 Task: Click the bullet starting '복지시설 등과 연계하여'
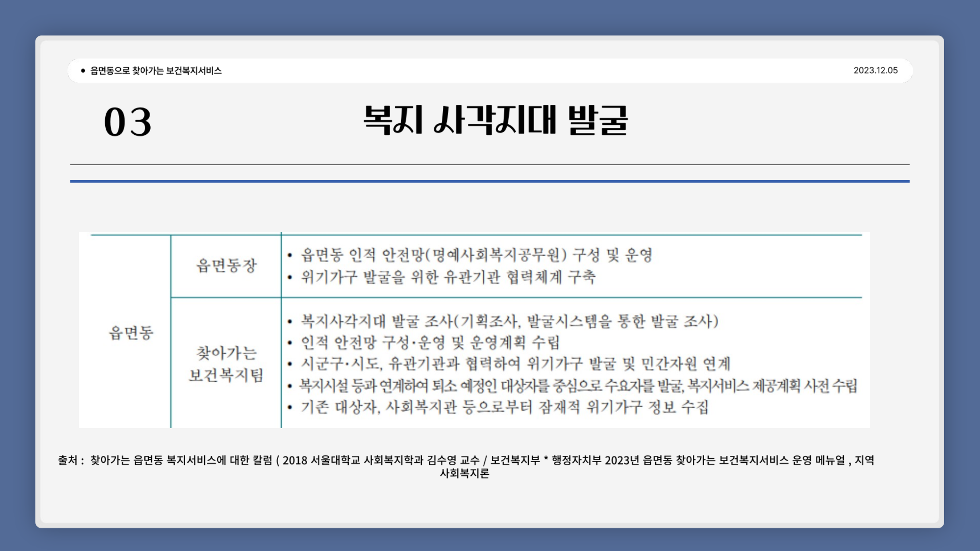tap(578, 385)
